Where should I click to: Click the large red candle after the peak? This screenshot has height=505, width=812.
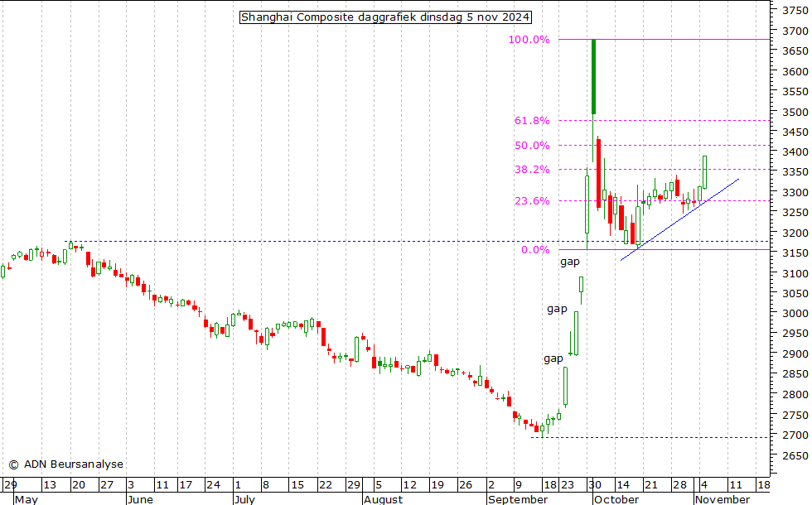click(598, 173)
